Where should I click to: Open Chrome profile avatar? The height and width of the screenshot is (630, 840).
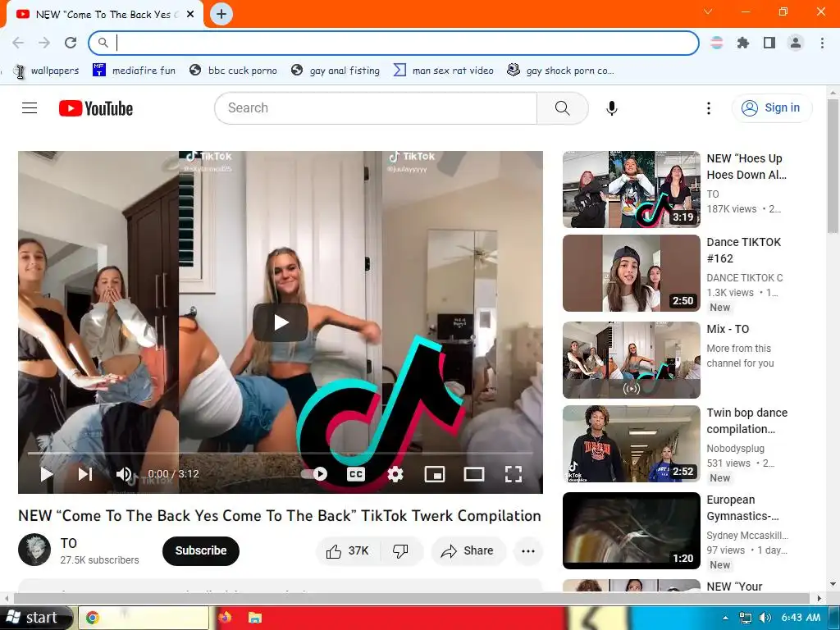(x=796, y=43)
